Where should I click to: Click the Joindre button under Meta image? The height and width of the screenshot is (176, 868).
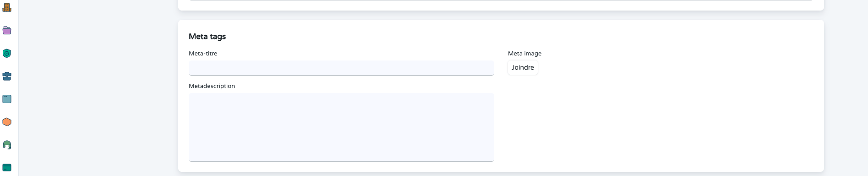pos(523,67)
